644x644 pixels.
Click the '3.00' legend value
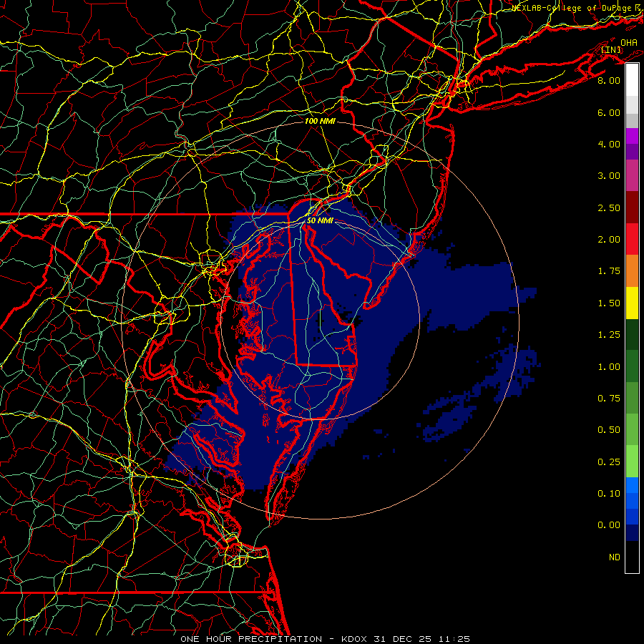click(609, 176)
